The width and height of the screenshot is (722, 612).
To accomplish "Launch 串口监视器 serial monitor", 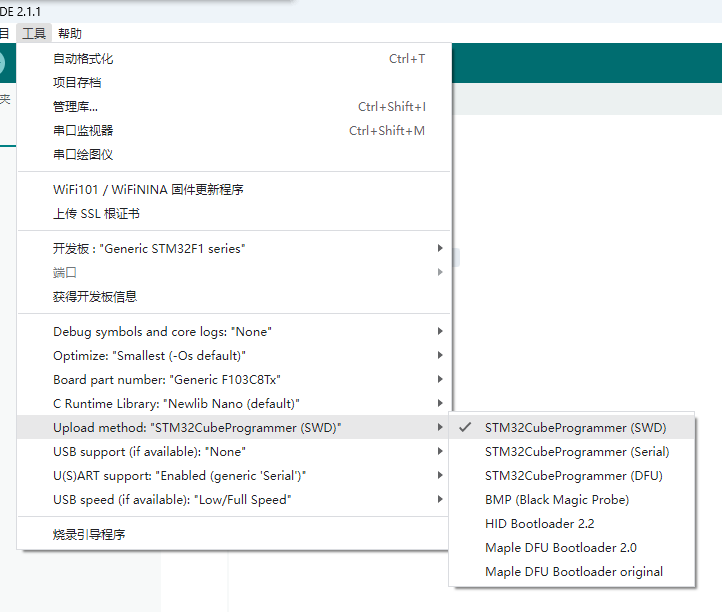I will click(x=83, y=130).
